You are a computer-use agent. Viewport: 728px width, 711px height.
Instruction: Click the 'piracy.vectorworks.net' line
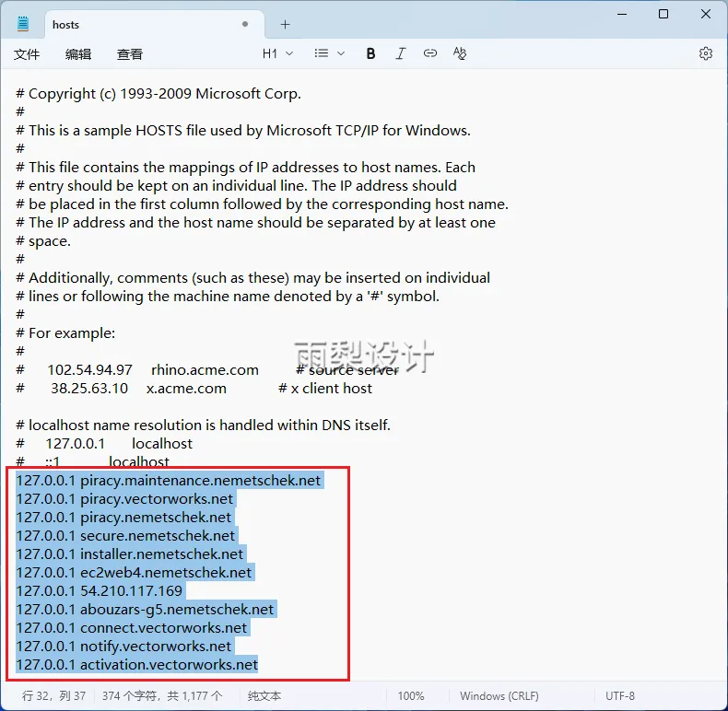click(x=124, y=499)
